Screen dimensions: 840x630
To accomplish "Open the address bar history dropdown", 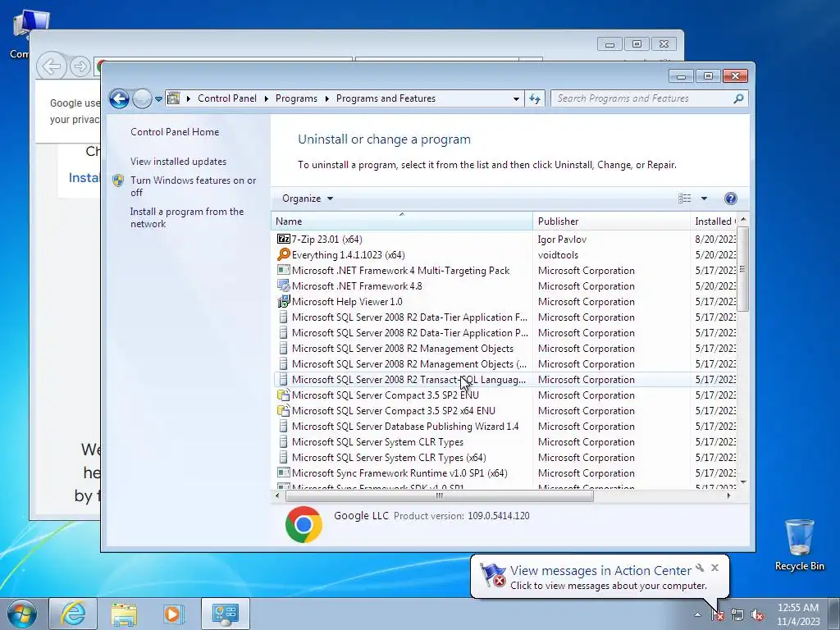I will (x=516, y=98).
